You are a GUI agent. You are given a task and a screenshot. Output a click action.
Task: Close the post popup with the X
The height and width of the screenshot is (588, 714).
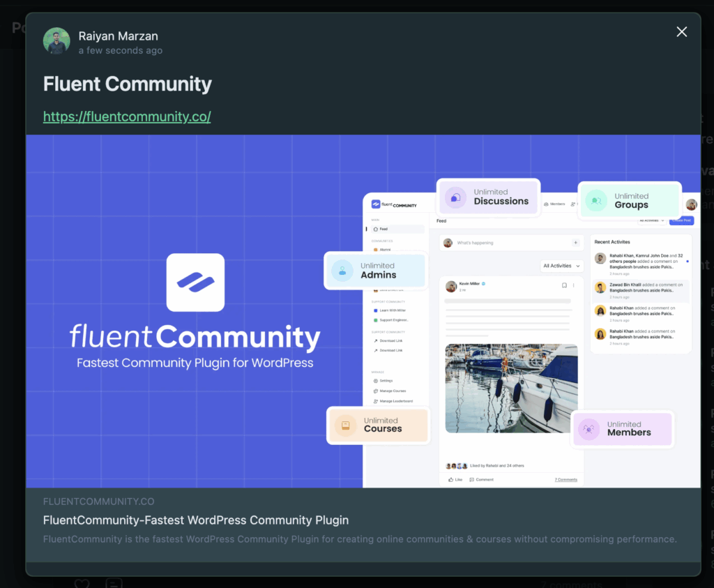(682, 32)
